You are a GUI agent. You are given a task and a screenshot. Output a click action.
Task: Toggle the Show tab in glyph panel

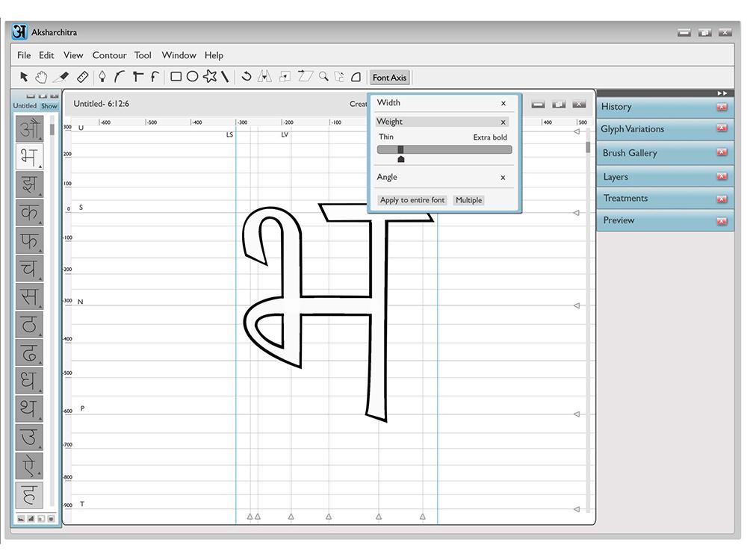49,106
